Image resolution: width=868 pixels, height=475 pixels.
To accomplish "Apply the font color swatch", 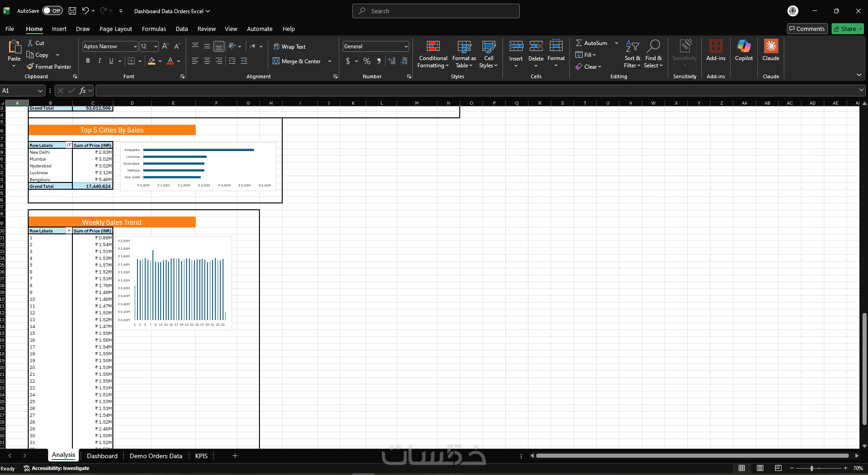I will pyautogui.click(x=170, y=61).
